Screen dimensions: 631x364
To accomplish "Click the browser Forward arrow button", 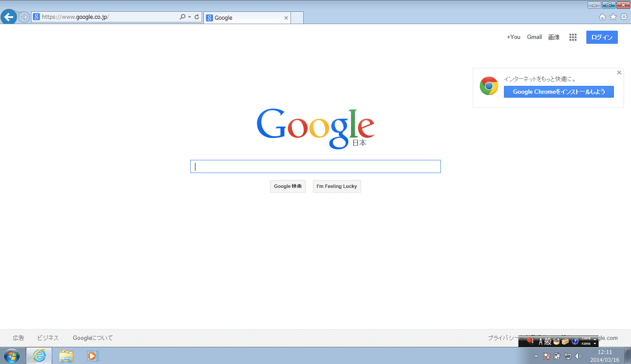I will coord(24,17).
